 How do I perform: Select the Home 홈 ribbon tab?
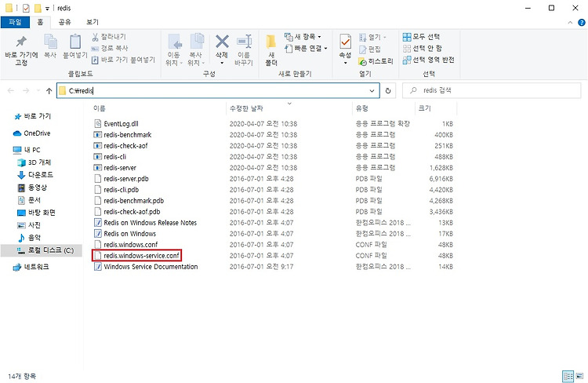40,22
